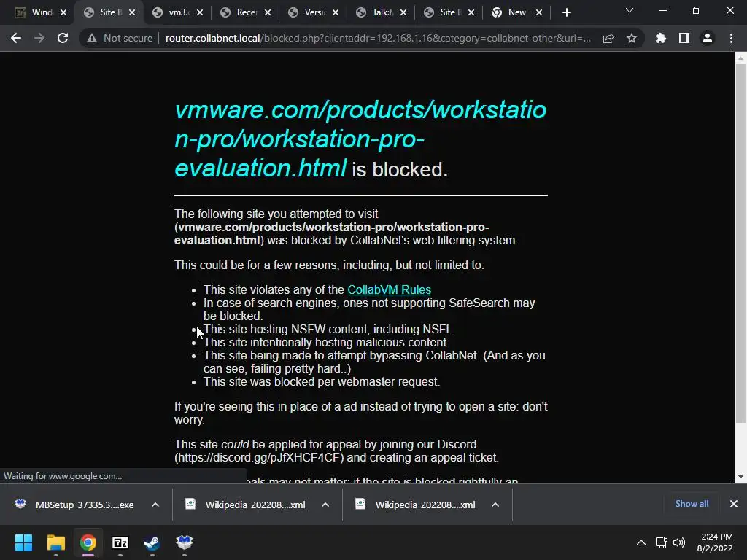Go back to the previous page
Image resolution: width=747 pixels, height=560 pixels.
(x=16, y=38)
